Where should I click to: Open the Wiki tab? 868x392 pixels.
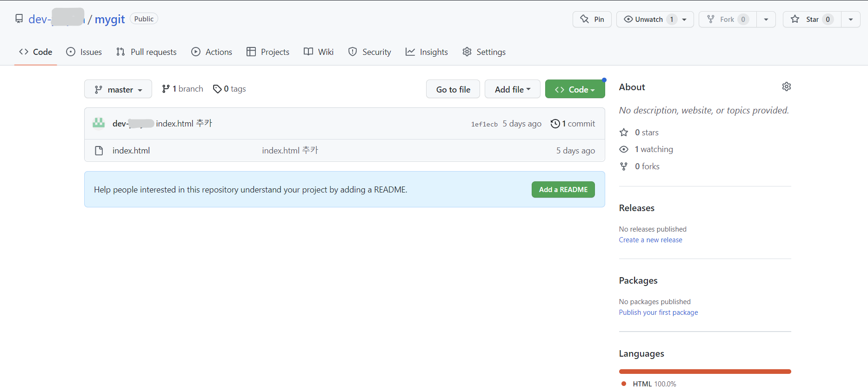(x=319, y=52)
